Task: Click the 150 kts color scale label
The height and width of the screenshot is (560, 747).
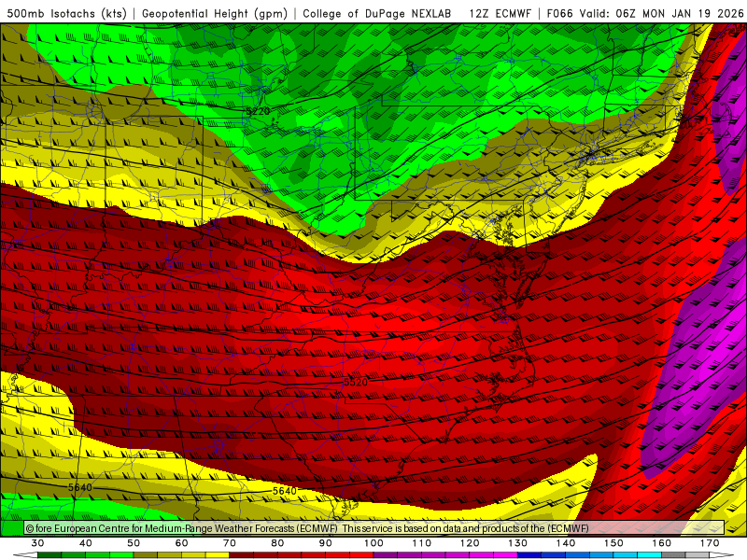Action: click(x=613, y=543)
